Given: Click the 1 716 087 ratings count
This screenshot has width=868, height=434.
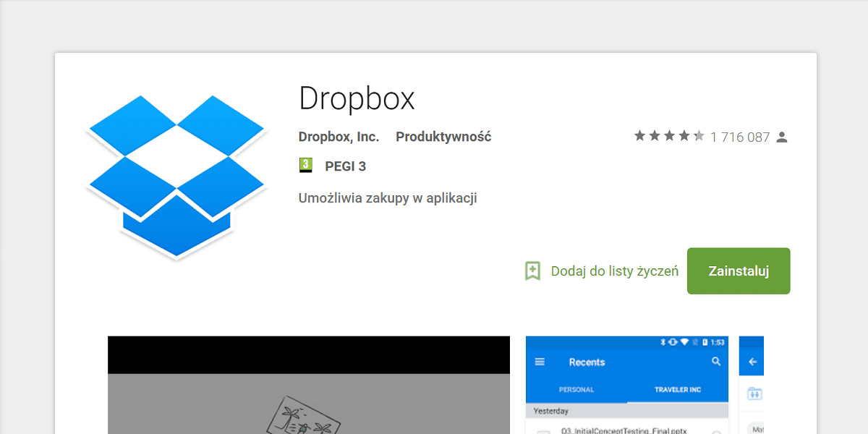Looking at the screenshot, I should click(740, 137).
